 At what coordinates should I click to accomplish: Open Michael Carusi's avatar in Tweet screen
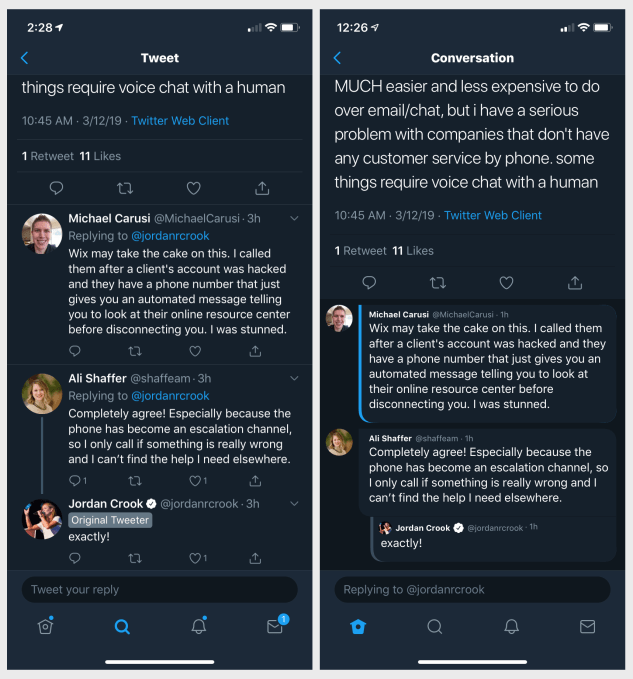[x=42, y=234]
